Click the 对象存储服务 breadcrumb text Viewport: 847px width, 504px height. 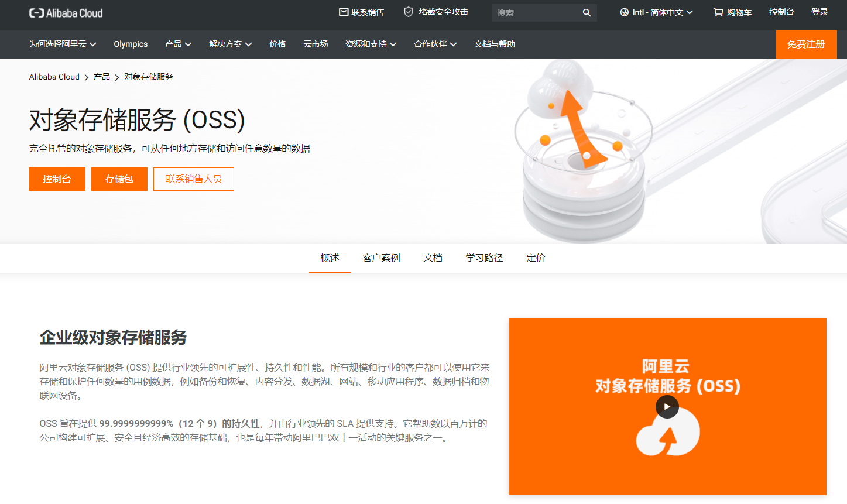click(x=149, y=77)
